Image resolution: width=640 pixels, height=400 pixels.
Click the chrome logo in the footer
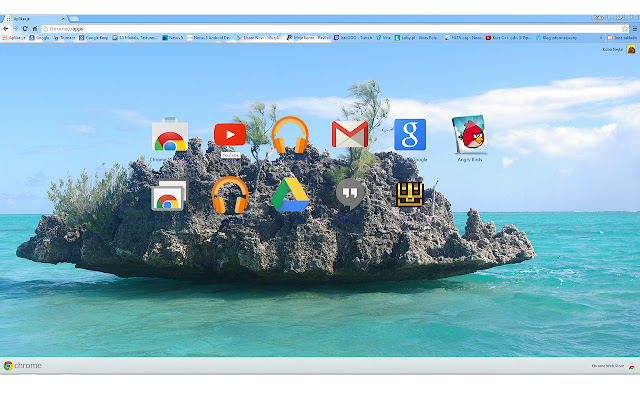pyautogui.click(x=23, y=365)
